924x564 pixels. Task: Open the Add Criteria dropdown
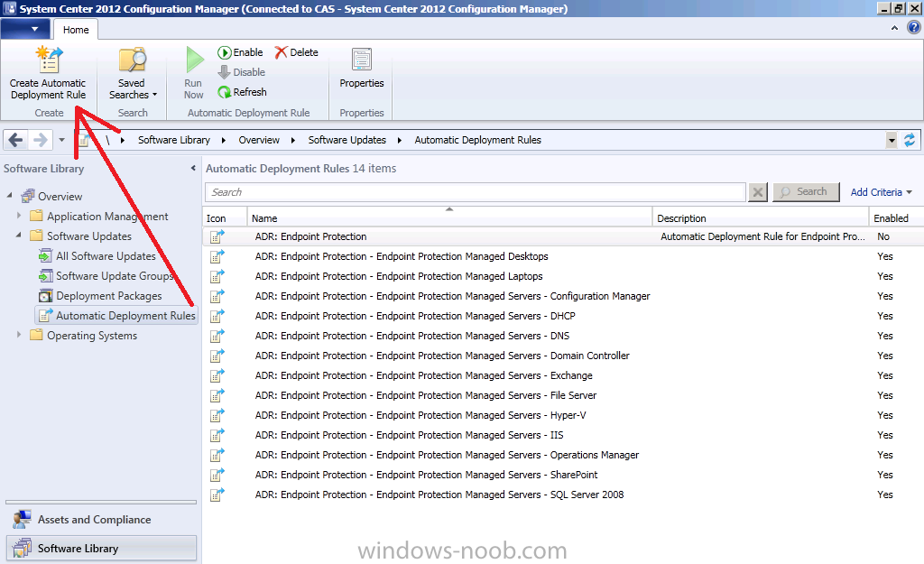click(x=881, y=192)
